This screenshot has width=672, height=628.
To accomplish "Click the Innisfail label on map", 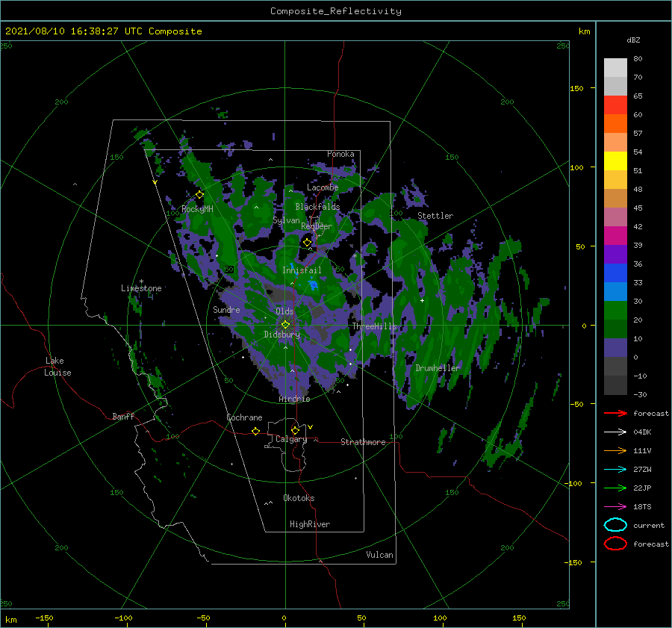I will click(x=302, y=270).
